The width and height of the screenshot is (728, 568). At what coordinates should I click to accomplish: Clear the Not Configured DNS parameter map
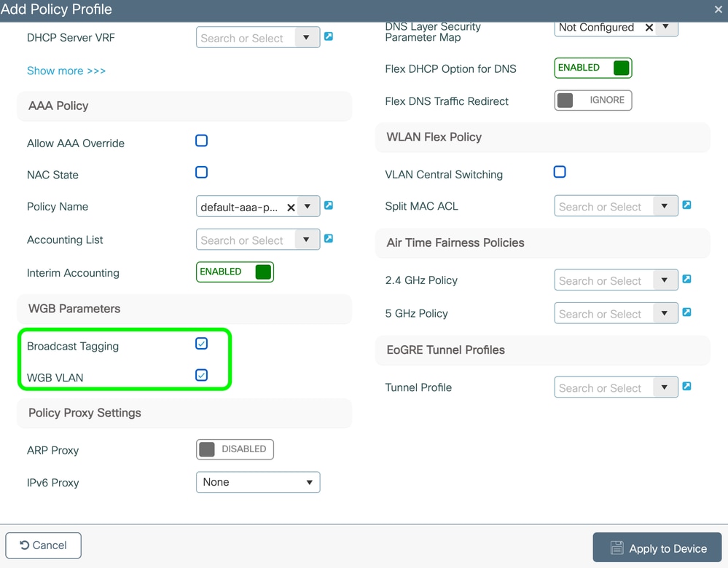(x=649, y=28)
